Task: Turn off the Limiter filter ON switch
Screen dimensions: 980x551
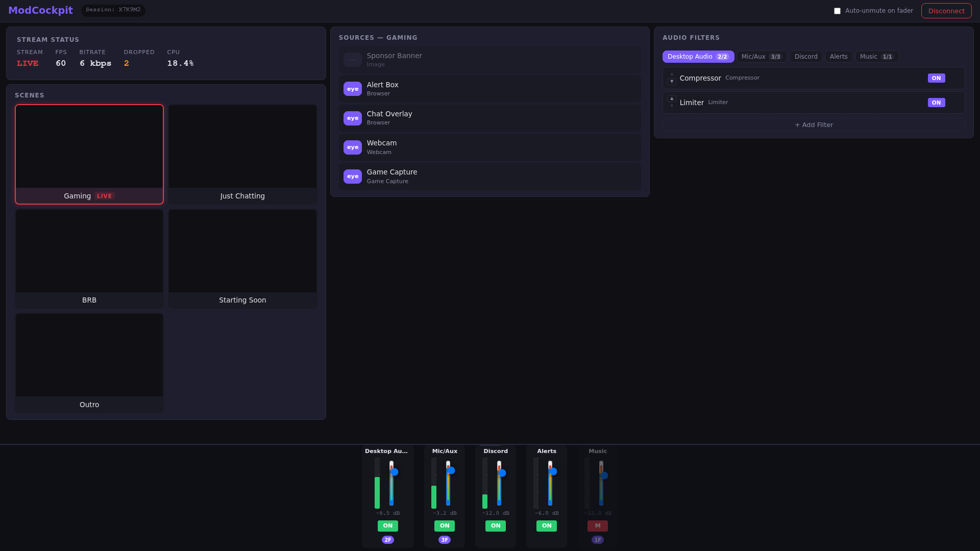Action: pyautogui.click(x=936, y=102)
